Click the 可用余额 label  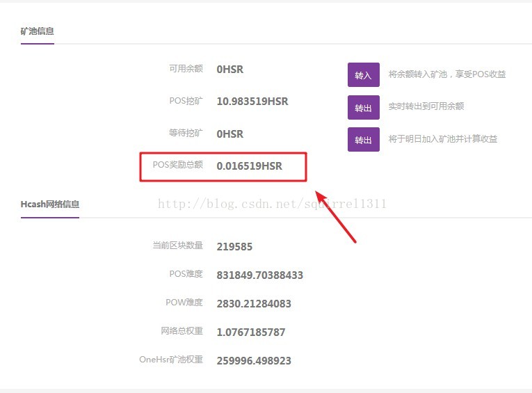pyautogui.click(x=186, y=69)
